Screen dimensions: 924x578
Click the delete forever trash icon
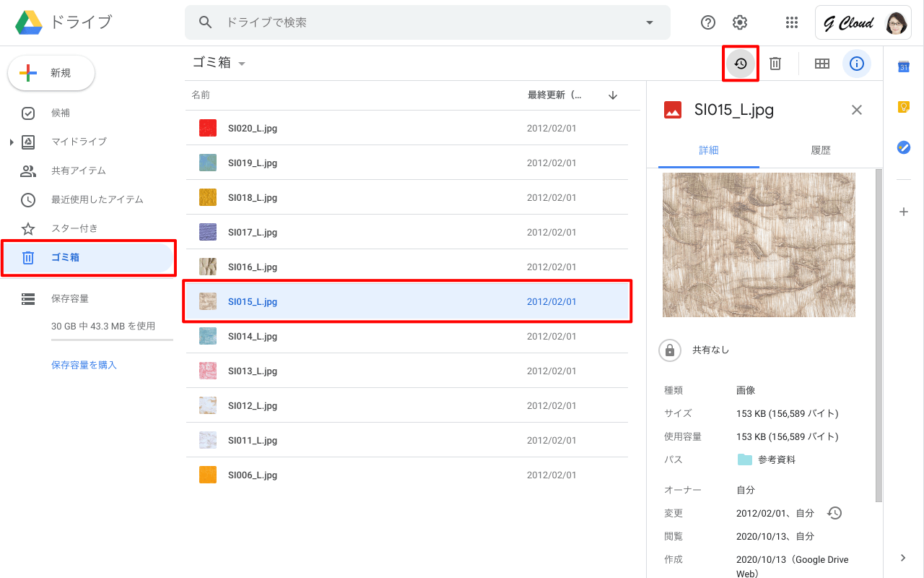[775, 64]
